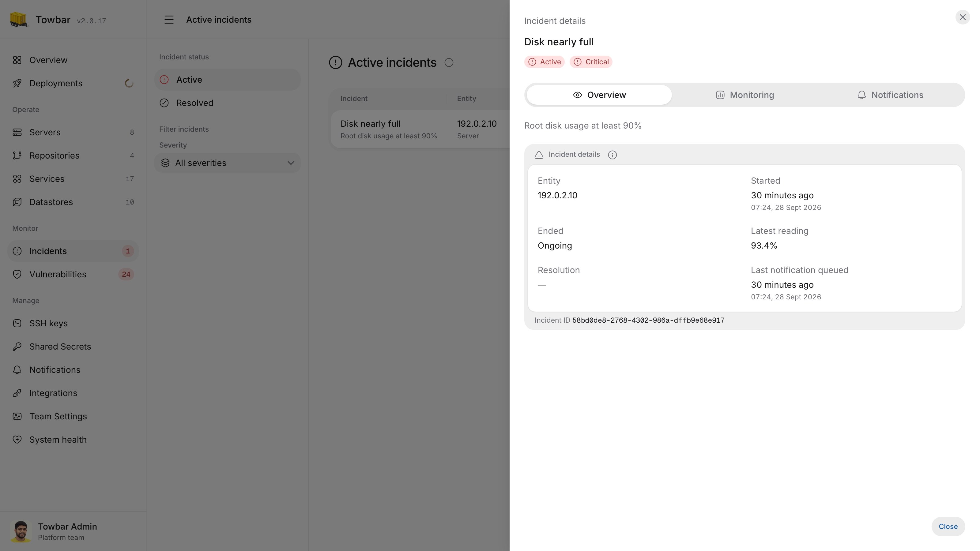980x551 pixels.
Task: Click the Integrations plug icon
Action: click(x=17, y=393)
